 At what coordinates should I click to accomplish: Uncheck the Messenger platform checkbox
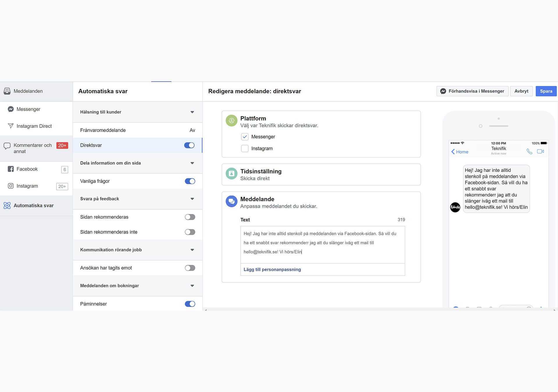pyautogui.click(x=245, y=137)
